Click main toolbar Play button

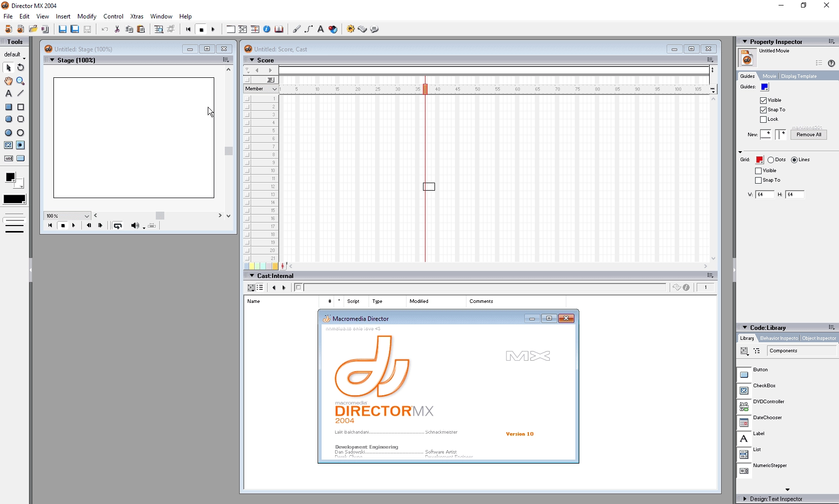pyautogui.click(x=214, y=29)
